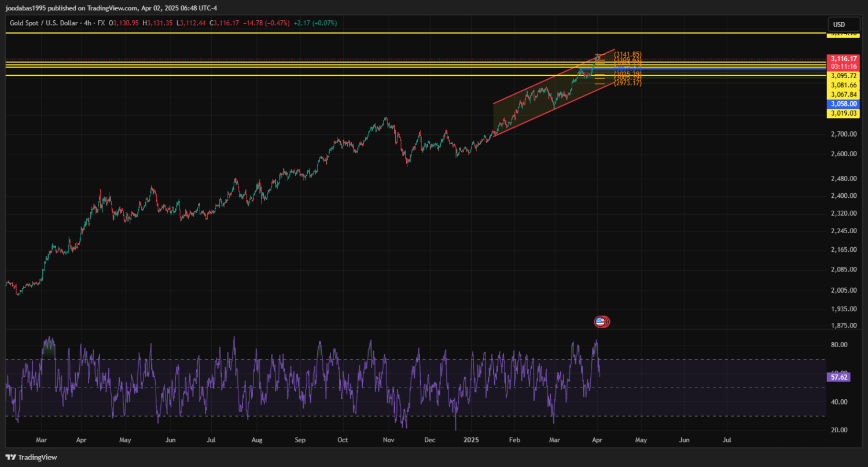Click the 4h interval in chart header
The width and height of the screenshot is (868, 467).
(89, 23)
